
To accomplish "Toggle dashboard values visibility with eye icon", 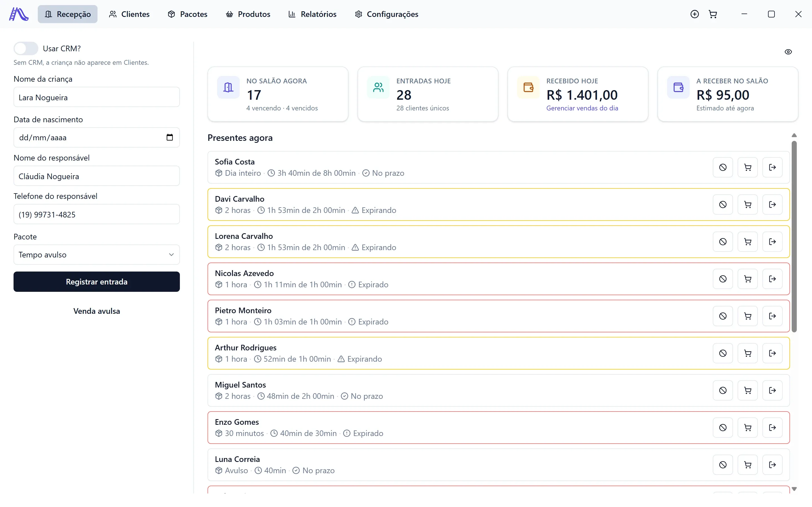I will tap(788, 52).
